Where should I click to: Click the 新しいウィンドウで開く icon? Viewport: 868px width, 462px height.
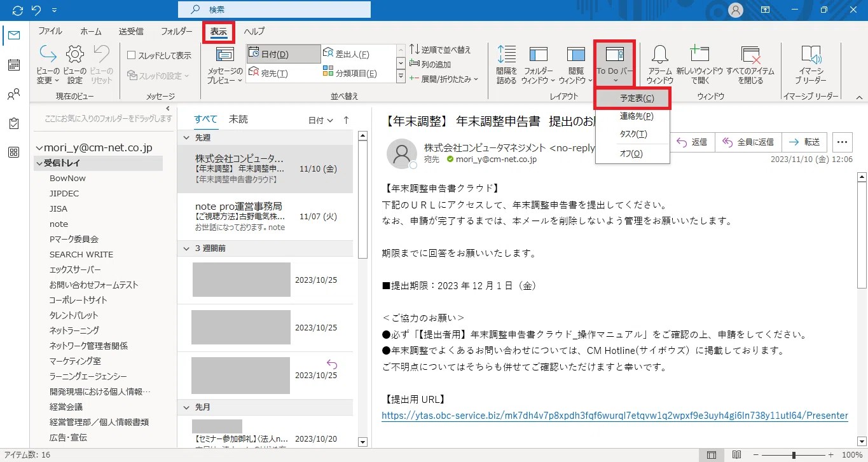(x=699, y=55)
